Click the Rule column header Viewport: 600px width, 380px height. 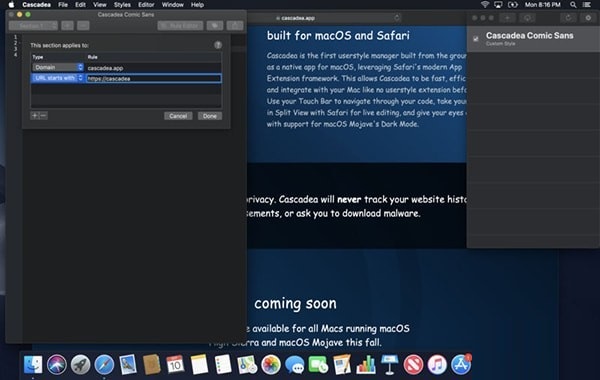click(x=93, y=57)
